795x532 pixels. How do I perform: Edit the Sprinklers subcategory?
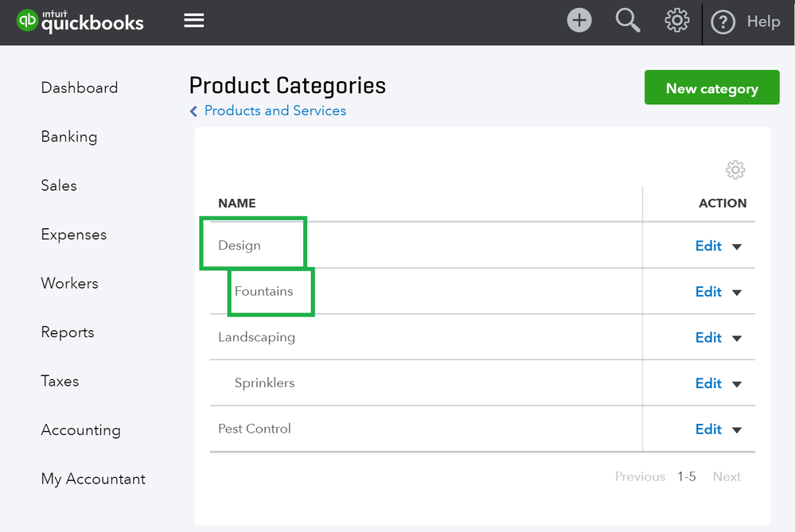[708, 383]
